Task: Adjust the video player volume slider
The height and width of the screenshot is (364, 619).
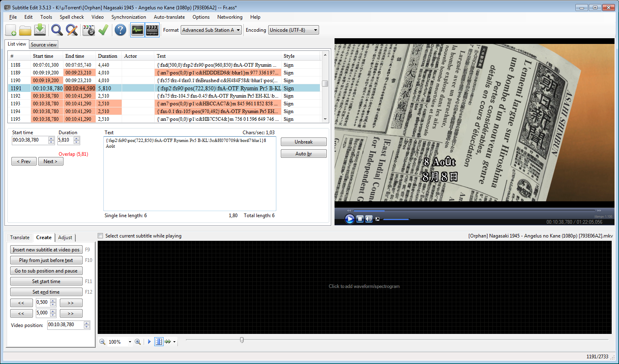Action: coord(396,219)
